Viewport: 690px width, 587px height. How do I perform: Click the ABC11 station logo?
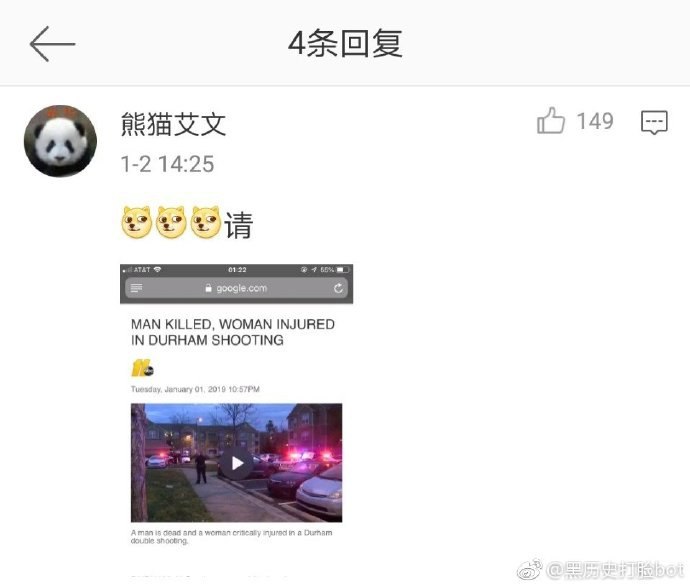(x=142, y=368)
